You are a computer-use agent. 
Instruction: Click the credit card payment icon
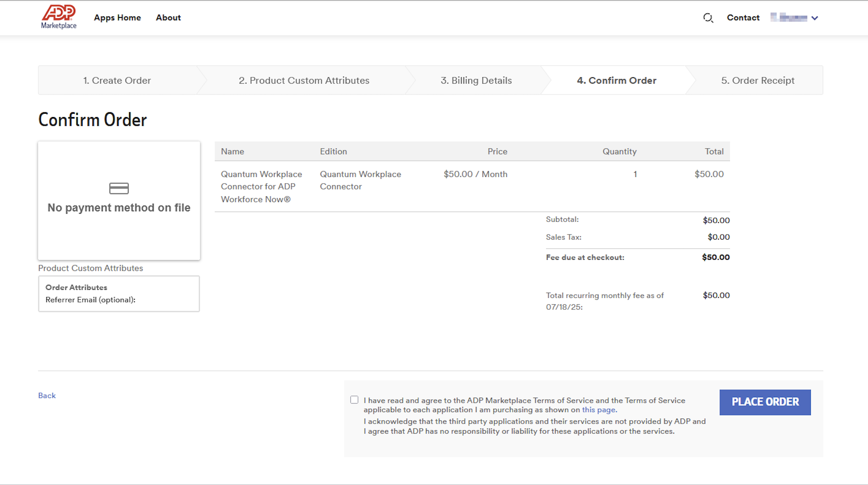(x=119, y=188)
